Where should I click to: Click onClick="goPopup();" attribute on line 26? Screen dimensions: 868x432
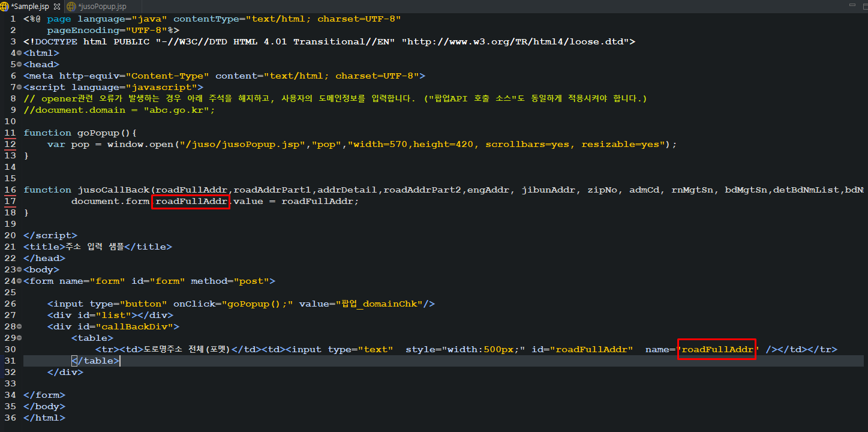click(x=233, y=304)
